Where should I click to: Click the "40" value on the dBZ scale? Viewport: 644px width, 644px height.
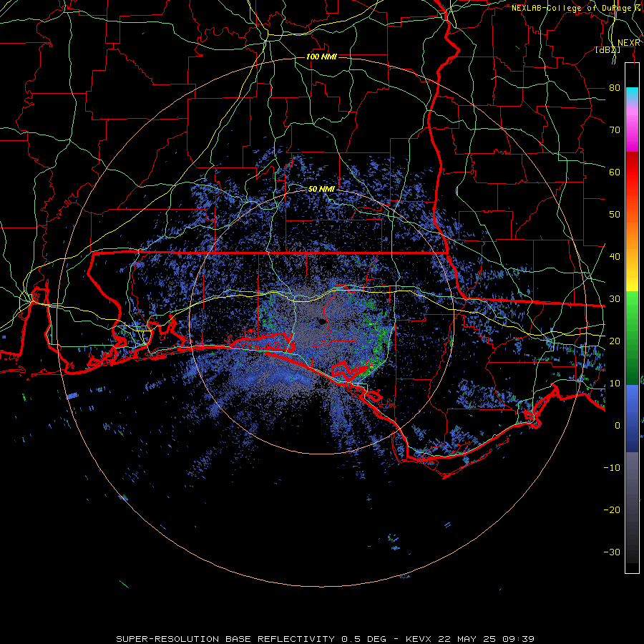615,257
